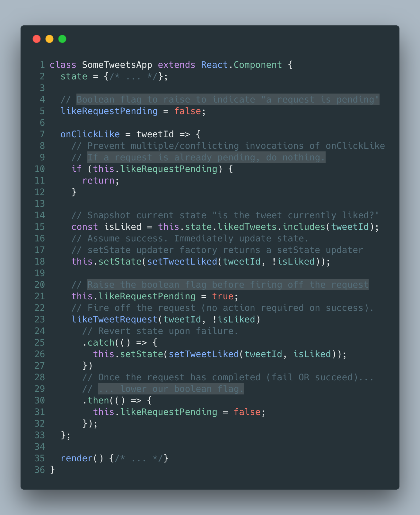Click the render method on line 35
The height and width of the screenshot is (515, 420).
point(77,458)
